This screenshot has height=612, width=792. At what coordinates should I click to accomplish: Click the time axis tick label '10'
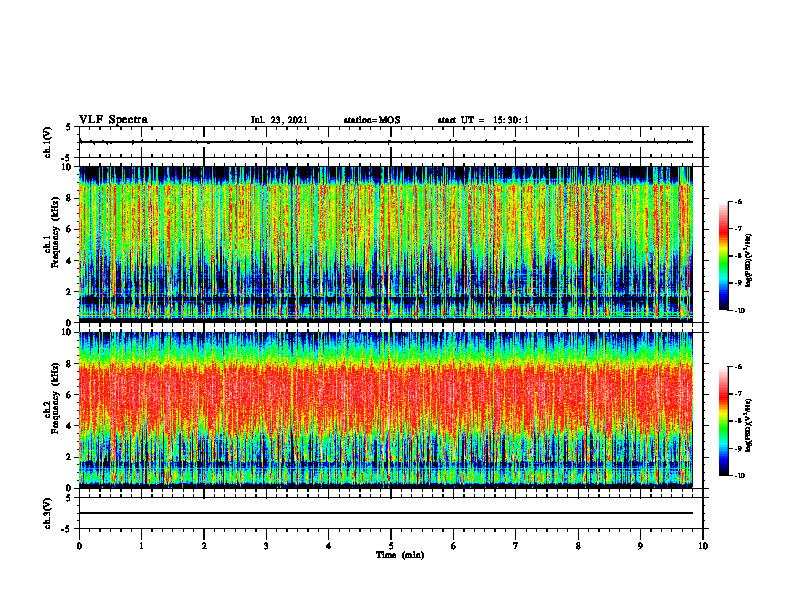tap(703, 546)
